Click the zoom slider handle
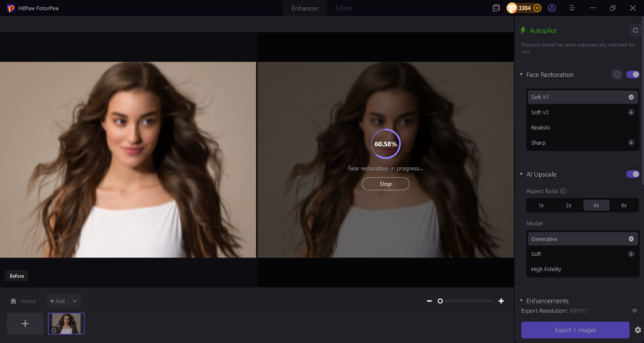This screenshot has height=343, width=644. tap(440, 301)
